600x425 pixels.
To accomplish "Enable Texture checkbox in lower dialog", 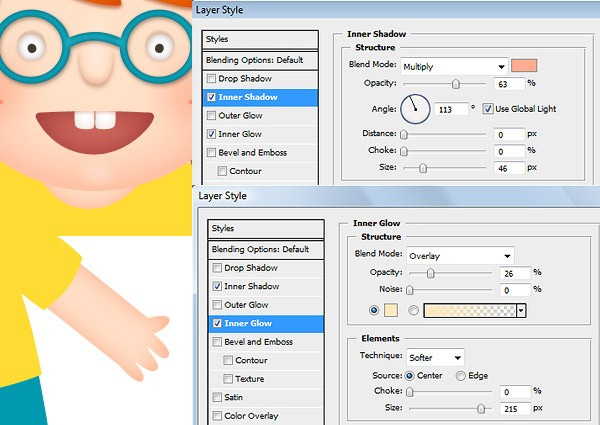I will (228, 379).
